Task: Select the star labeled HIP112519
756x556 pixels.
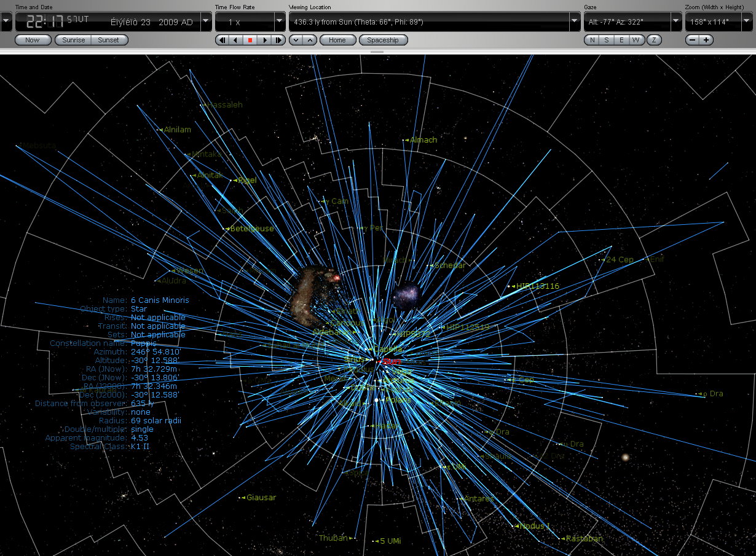Action: tap(468, 327)
